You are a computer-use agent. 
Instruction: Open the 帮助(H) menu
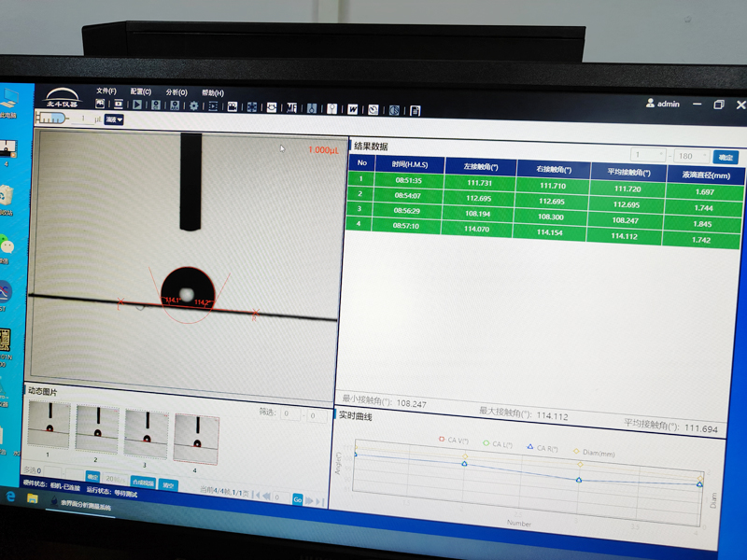tap(213, 92)
